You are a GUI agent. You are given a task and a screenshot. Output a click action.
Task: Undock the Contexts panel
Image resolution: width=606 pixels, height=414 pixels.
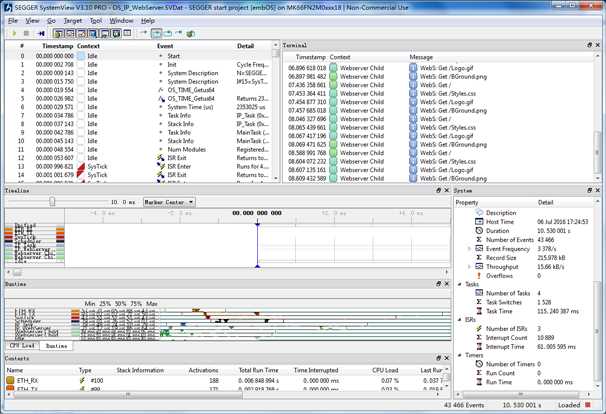(x=438, y=358)
